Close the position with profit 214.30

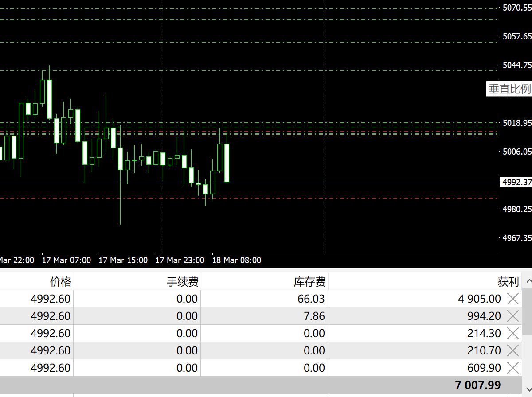click(512, 333)
